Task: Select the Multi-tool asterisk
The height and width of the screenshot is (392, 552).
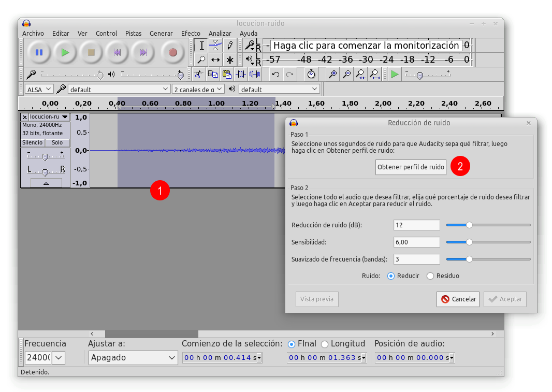Action: pos(229,60)
